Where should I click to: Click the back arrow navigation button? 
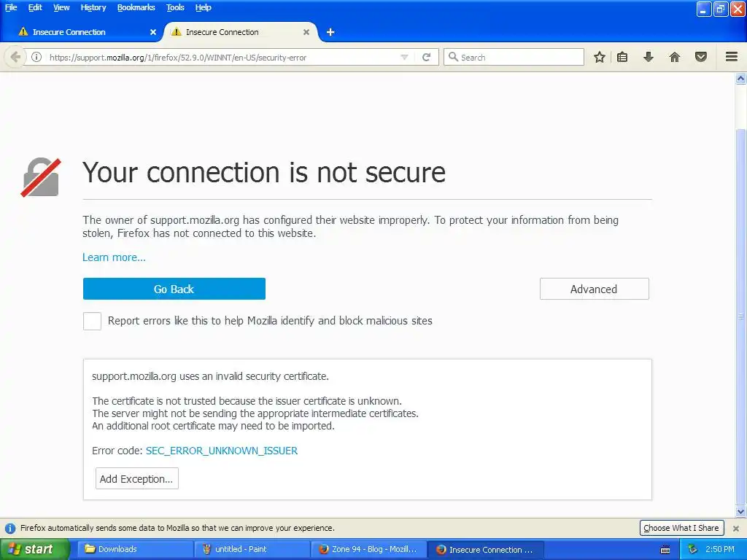tap(15, 57)
